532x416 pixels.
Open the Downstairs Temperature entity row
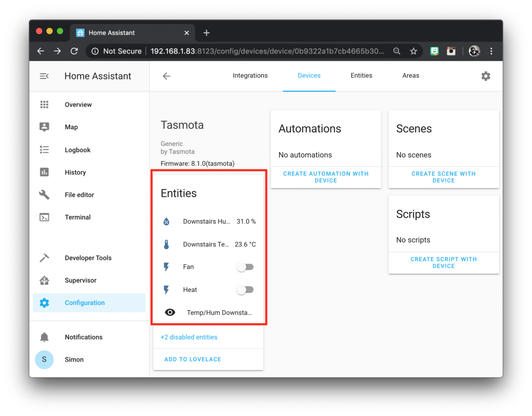point(208,244)
